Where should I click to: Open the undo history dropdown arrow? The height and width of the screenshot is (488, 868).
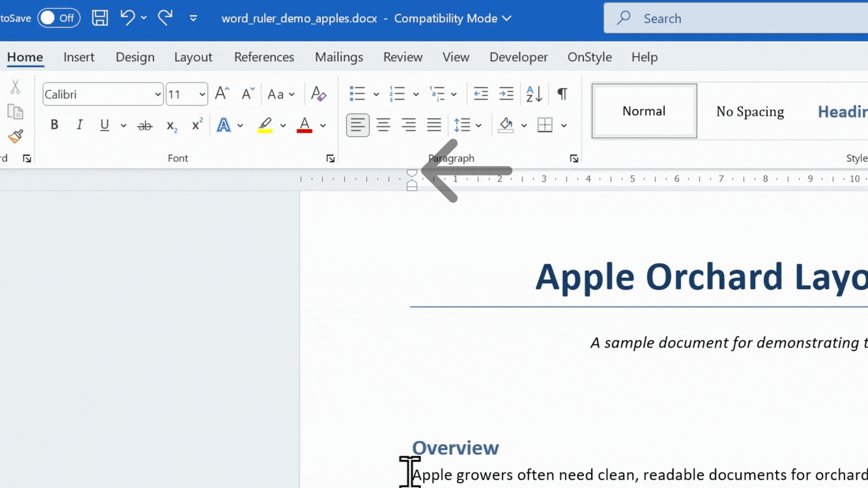pos(144,18)
